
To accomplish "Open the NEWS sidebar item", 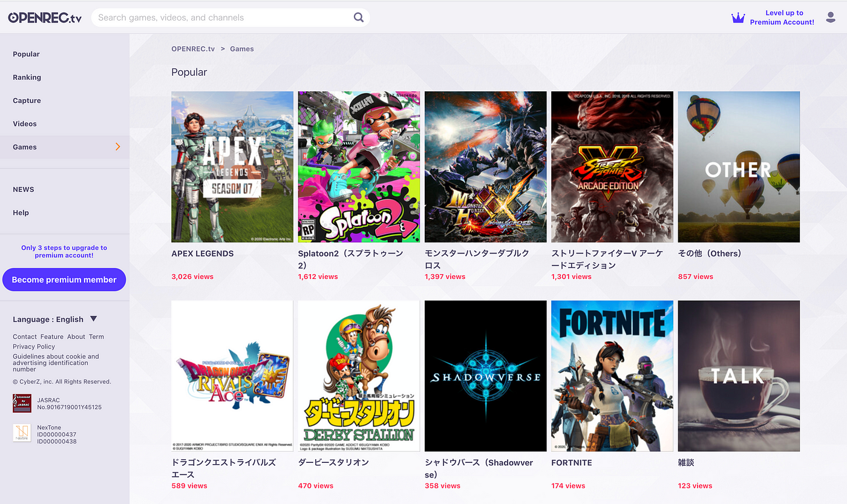I will coord(24,189).
